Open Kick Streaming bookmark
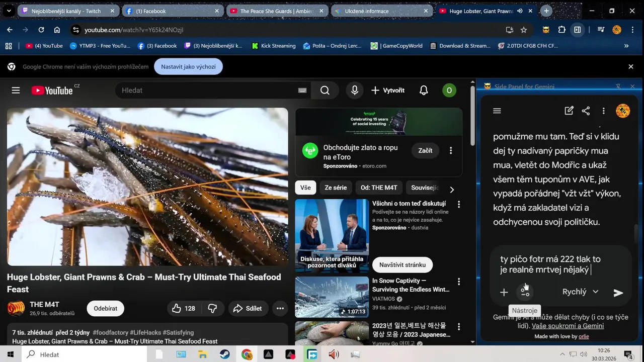Screen dimensions: 644x362 [x=274, y=46]
